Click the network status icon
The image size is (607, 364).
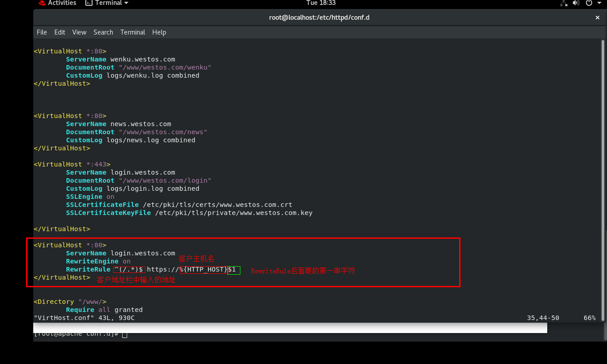tap(564, 3)
